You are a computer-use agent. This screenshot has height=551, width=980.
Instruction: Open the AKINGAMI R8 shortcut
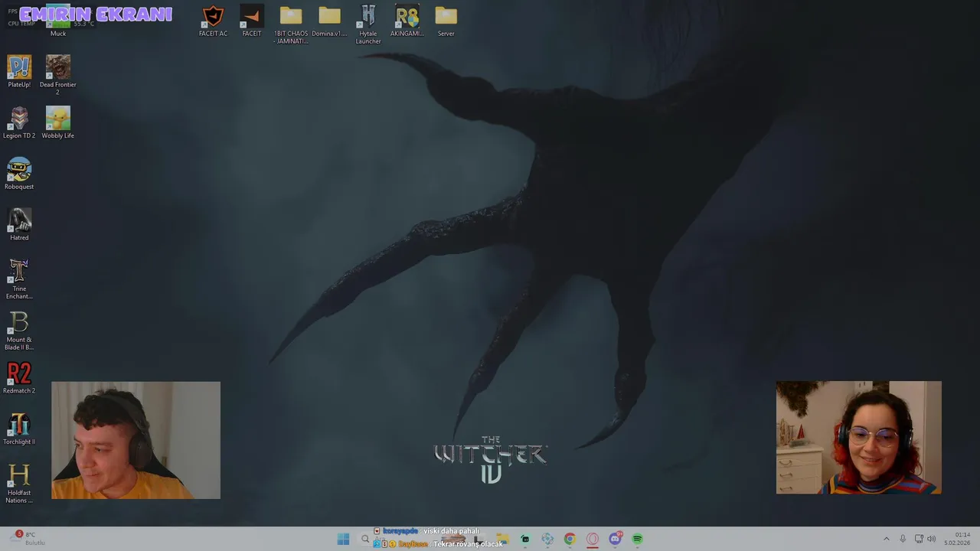(407, 21)
